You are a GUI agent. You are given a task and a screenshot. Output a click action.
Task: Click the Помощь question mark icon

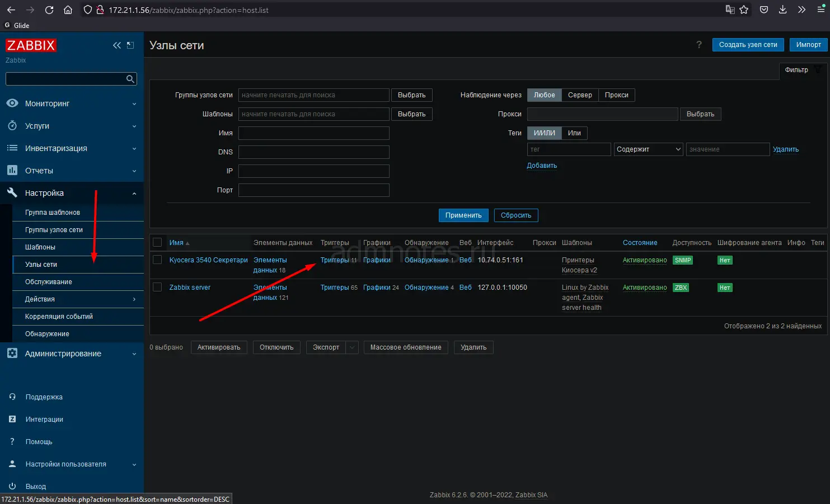pyautogui.click(x=12, y=441)
